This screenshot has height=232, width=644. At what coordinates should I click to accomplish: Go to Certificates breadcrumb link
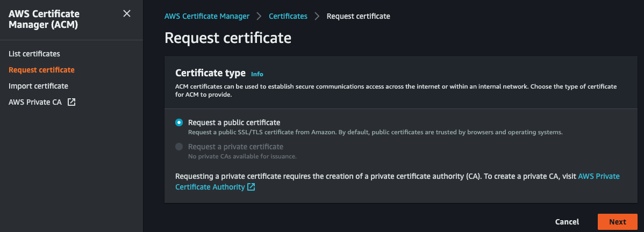tap(288, 16)
